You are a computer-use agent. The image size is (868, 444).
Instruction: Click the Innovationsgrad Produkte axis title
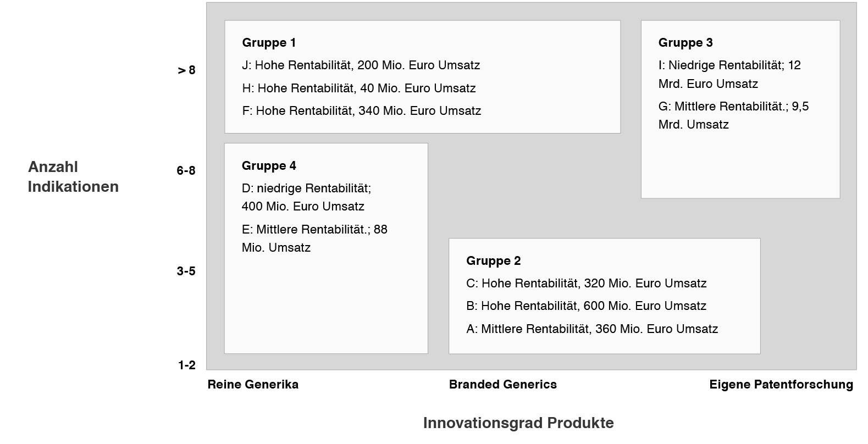tap(518, 423)
